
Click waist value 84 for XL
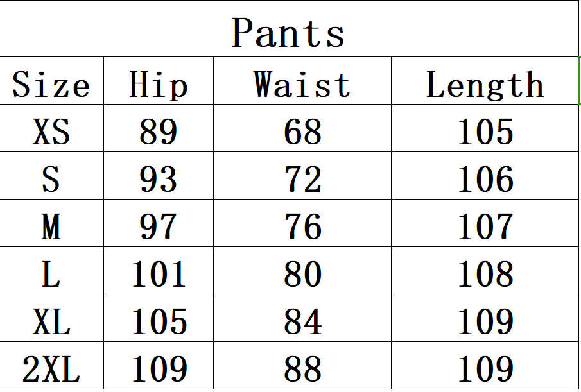tap(302, 321)
